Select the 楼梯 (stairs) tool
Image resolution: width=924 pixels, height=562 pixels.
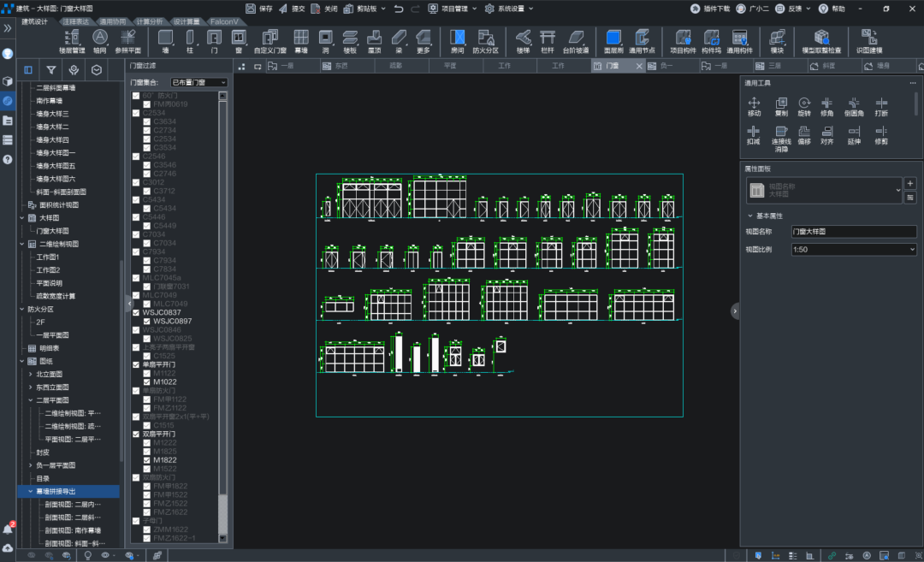tap(523, 41)
